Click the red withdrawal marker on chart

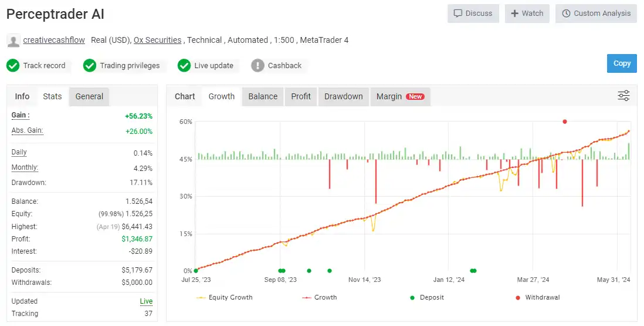tap(565, 122)
